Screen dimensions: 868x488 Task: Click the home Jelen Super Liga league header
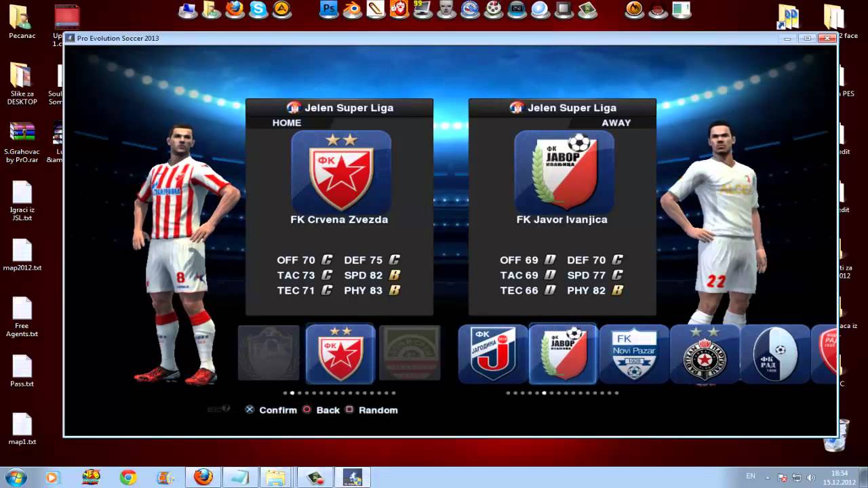tap(340, 107)
